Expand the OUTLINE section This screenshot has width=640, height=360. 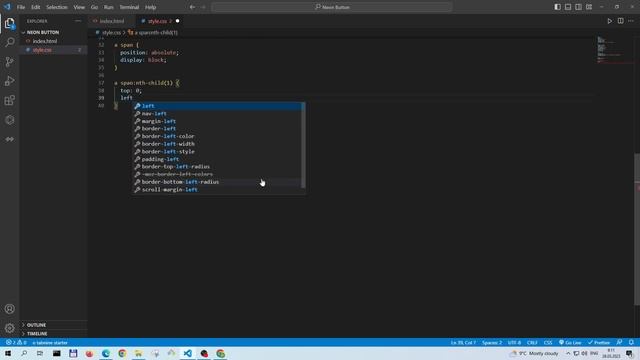(53, 325)
